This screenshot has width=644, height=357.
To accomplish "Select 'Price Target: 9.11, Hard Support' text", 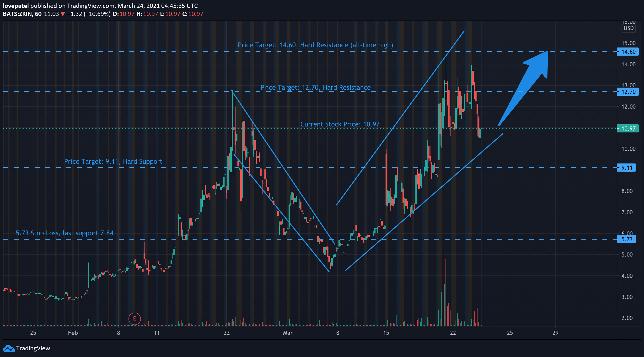I will pyautogui.click(x=113, y=161).
